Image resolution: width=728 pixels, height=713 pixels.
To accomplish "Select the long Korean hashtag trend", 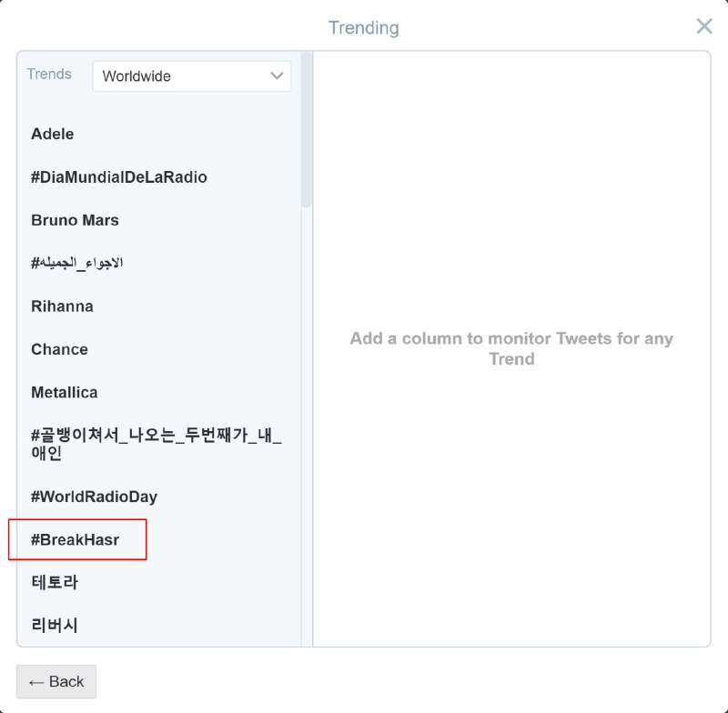I will point(157,444).
